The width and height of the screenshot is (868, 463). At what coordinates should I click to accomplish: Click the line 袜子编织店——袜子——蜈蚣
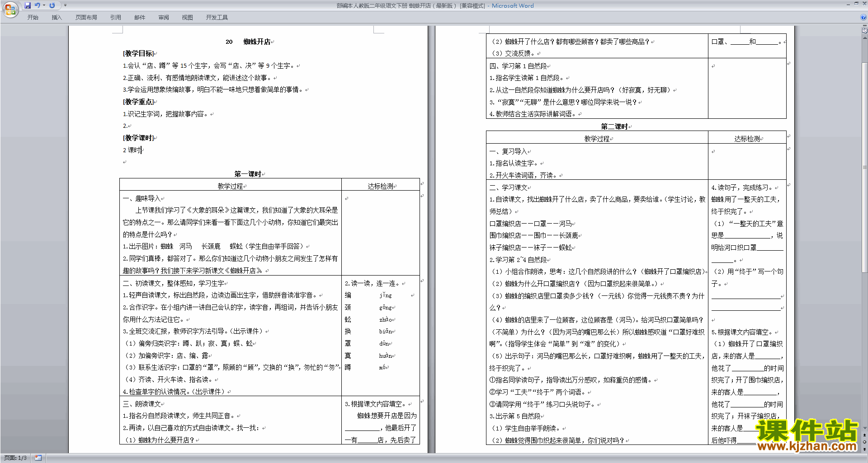coord(530,248)
